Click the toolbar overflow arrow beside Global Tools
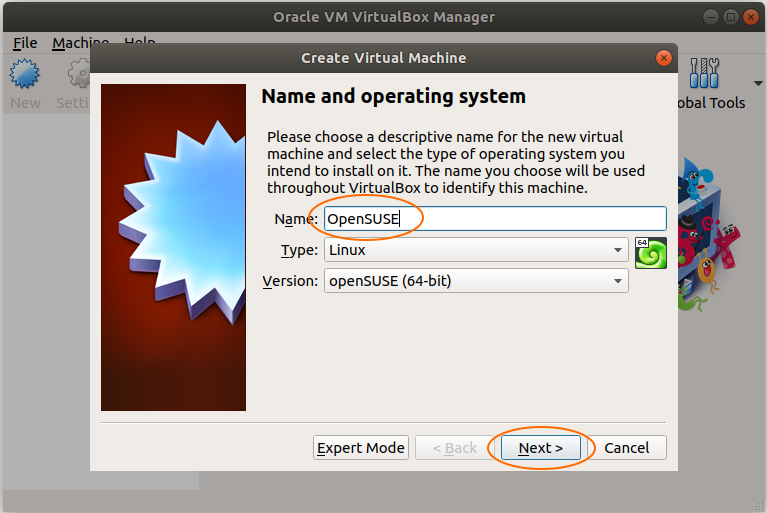 [x=758, y=84]
